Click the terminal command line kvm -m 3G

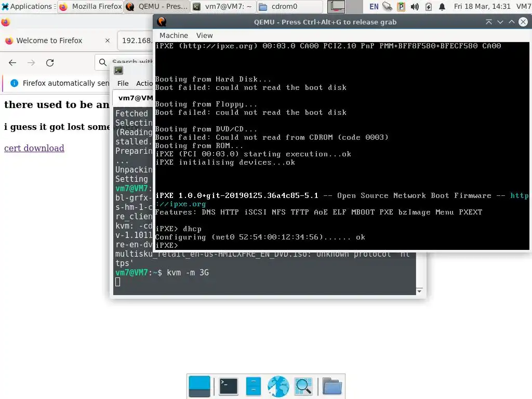point(188,272)
